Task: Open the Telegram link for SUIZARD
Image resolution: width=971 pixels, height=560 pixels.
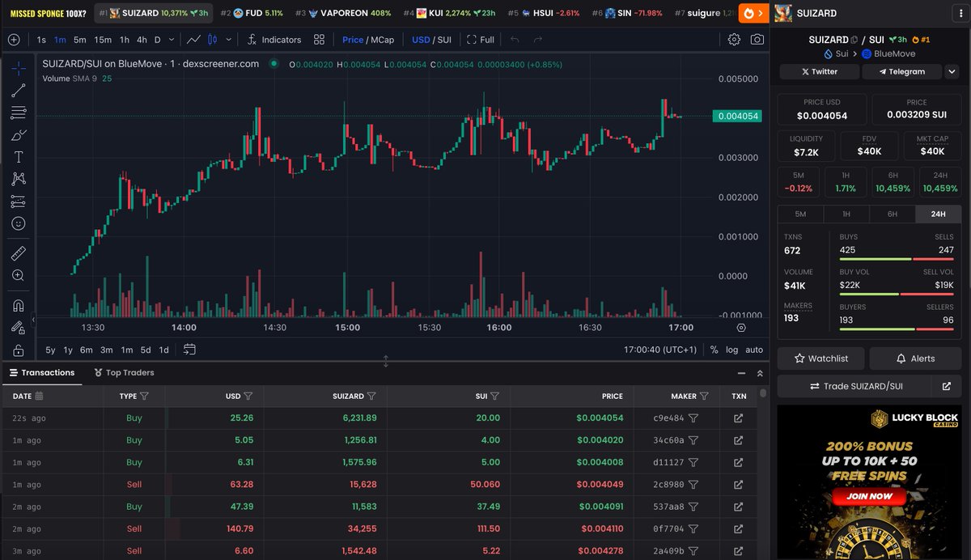Action: click(x=901, y=71)
